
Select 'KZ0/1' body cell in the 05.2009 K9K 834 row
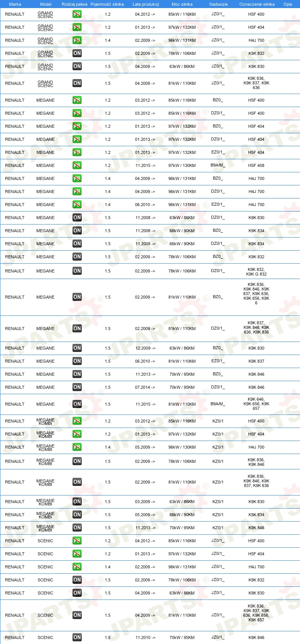tap(218, 515)
